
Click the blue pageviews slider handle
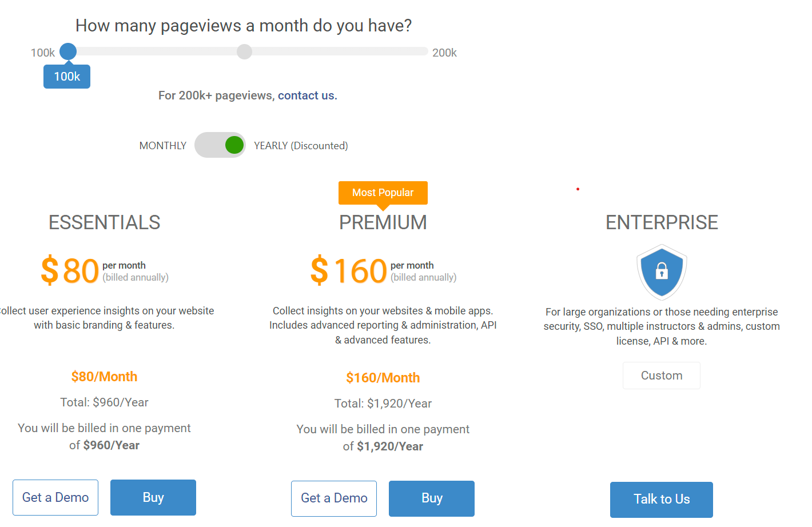pos(68,51)
